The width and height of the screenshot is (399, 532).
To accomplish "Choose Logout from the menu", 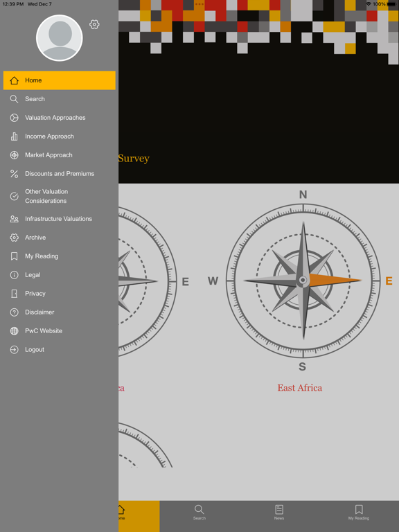I will click(60, 349).
